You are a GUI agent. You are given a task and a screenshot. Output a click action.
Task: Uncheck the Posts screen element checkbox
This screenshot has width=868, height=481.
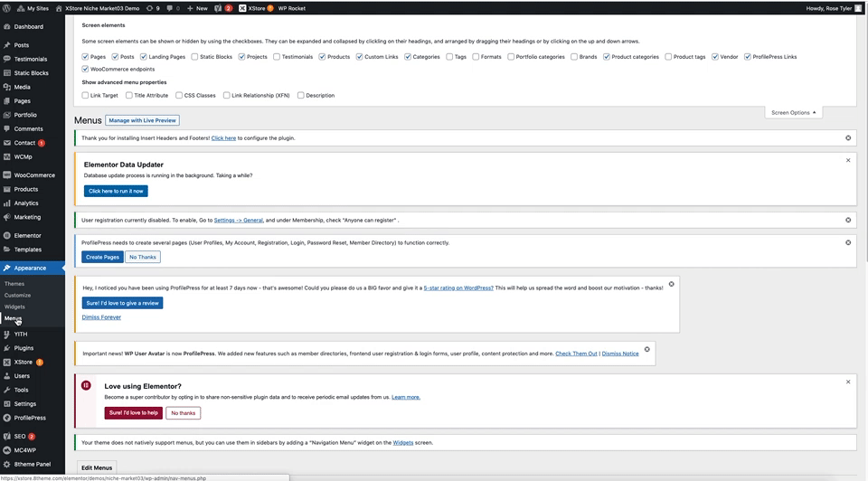115,56
